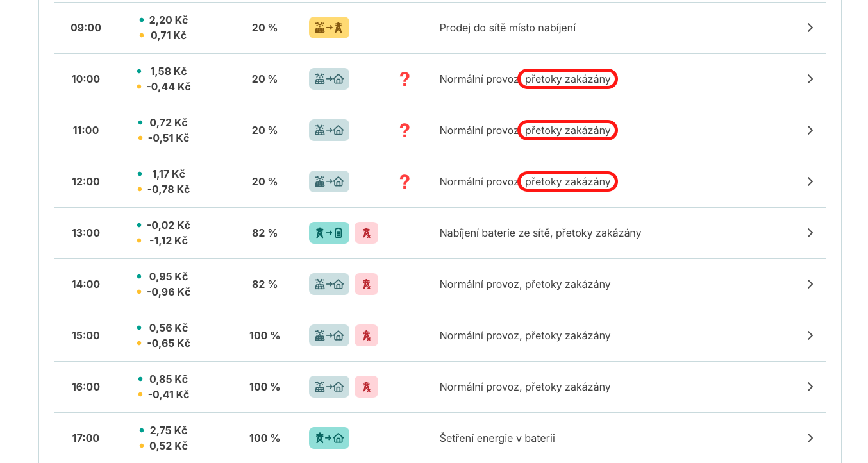Click the red question mark at 10:00
This screenshot has width=868, height=463.
(404, 79)
